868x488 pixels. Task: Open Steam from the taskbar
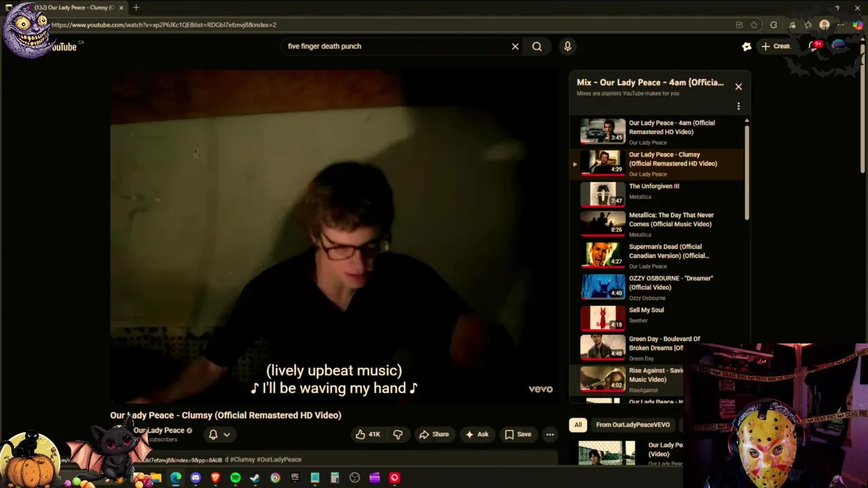255,478
